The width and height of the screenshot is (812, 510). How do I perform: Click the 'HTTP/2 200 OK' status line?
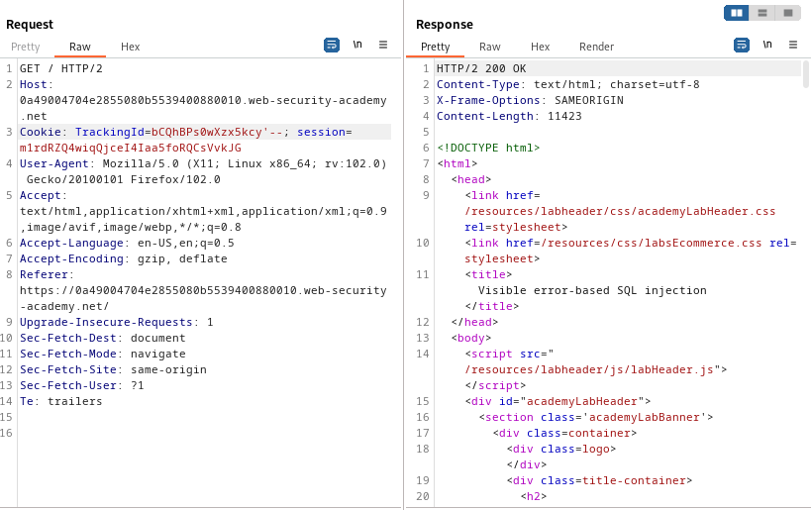[481, 69]
